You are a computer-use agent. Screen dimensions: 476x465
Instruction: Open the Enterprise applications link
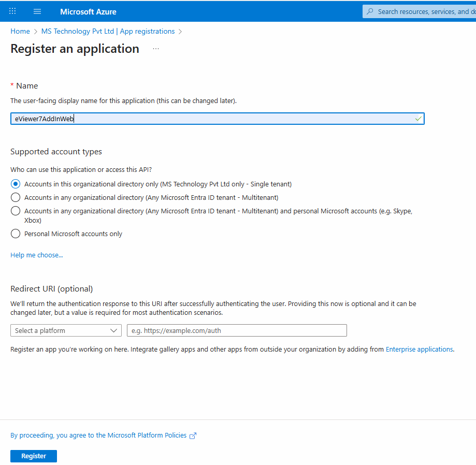tap(419, 349)
